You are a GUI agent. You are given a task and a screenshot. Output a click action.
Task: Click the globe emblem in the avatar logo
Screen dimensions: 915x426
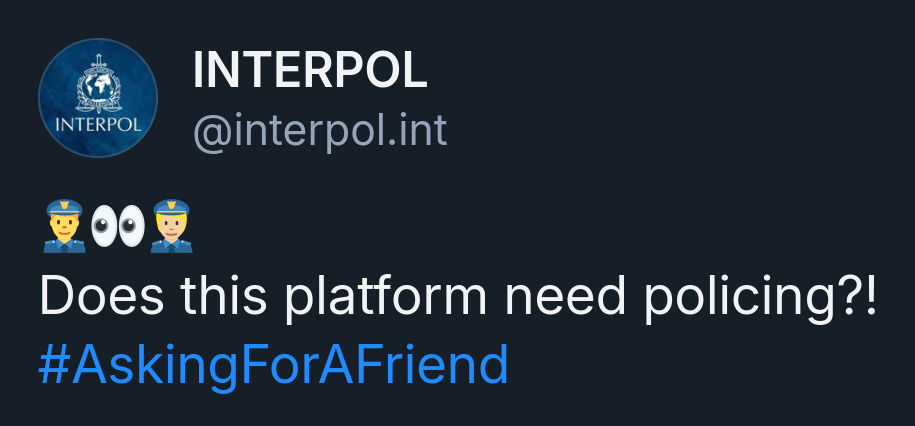click(98, 86)
